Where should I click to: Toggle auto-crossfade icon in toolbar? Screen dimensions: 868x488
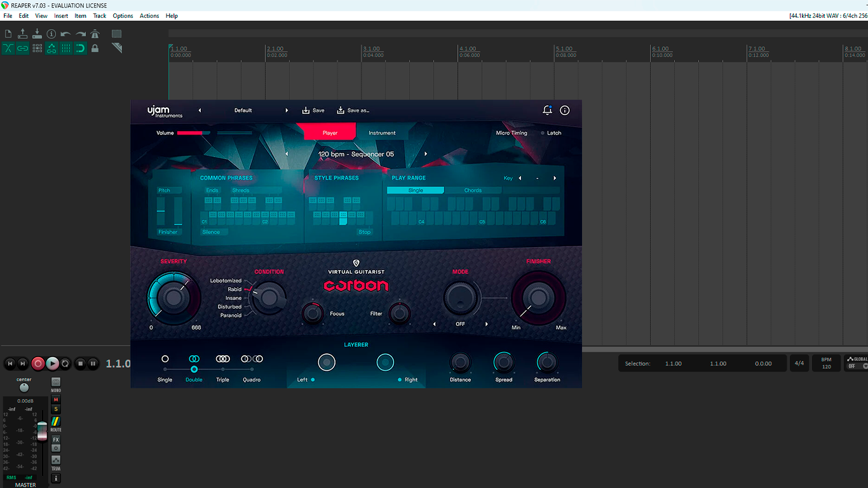(8, 48)
